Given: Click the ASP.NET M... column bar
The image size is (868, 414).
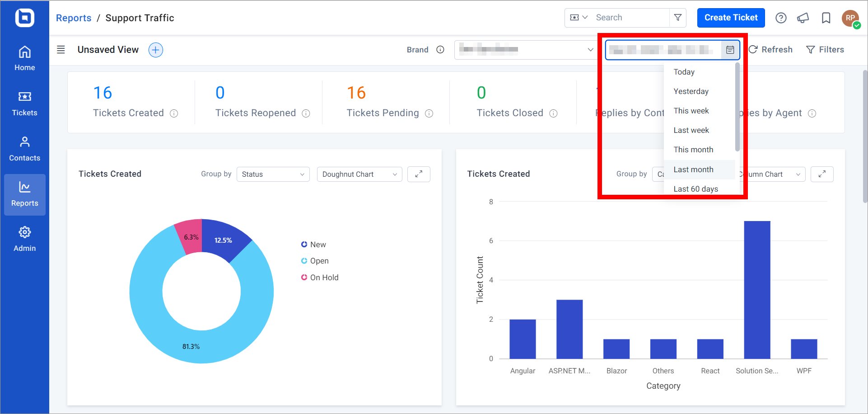Looking at the screenshot, I should click(x=569, y=329).
